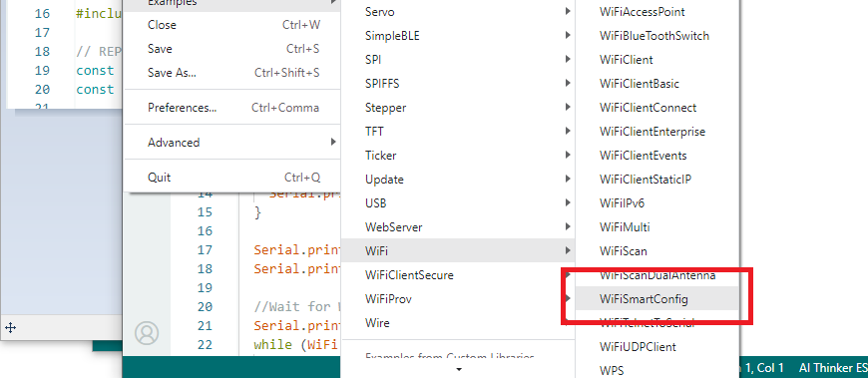This screenshot has height=378, width=868.
Task: Select the Wire examples entry
Action: pyautogui.click(x=458, y=323)
